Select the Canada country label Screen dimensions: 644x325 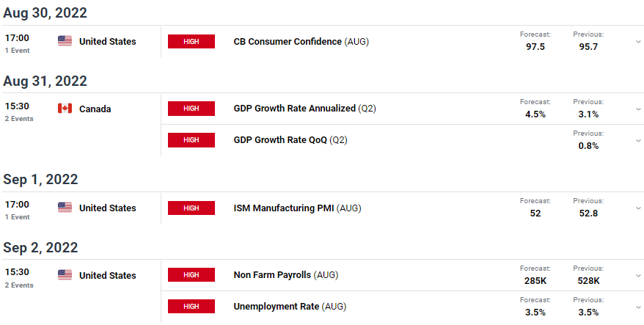point(95,109)
